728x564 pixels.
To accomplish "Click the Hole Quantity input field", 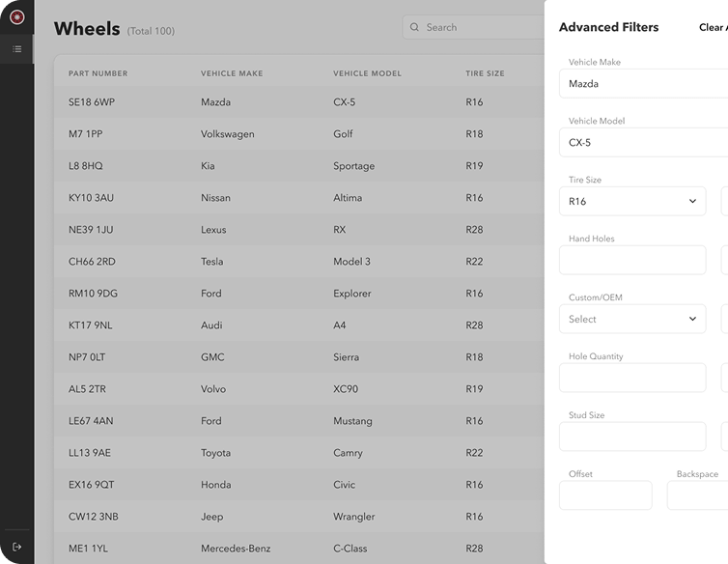I will coord(632,378).
